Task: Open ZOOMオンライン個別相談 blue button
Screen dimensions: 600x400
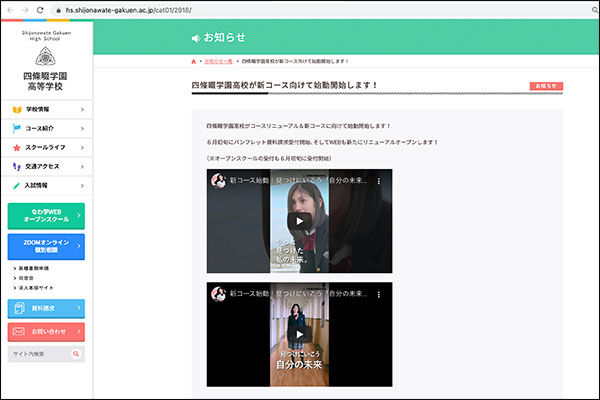Action: coord(46,247)
